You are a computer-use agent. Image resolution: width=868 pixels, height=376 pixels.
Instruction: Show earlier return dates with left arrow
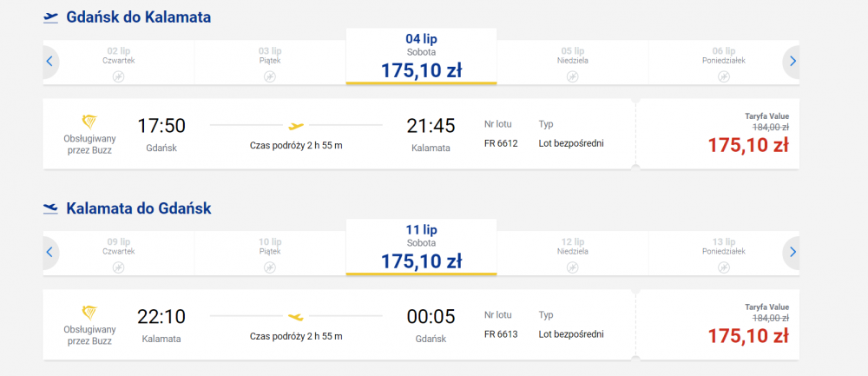49,253
